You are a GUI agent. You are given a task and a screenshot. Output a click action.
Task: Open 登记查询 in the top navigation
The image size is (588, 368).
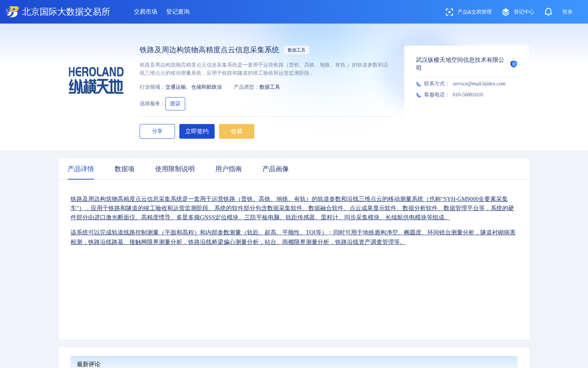pos(178,12)
